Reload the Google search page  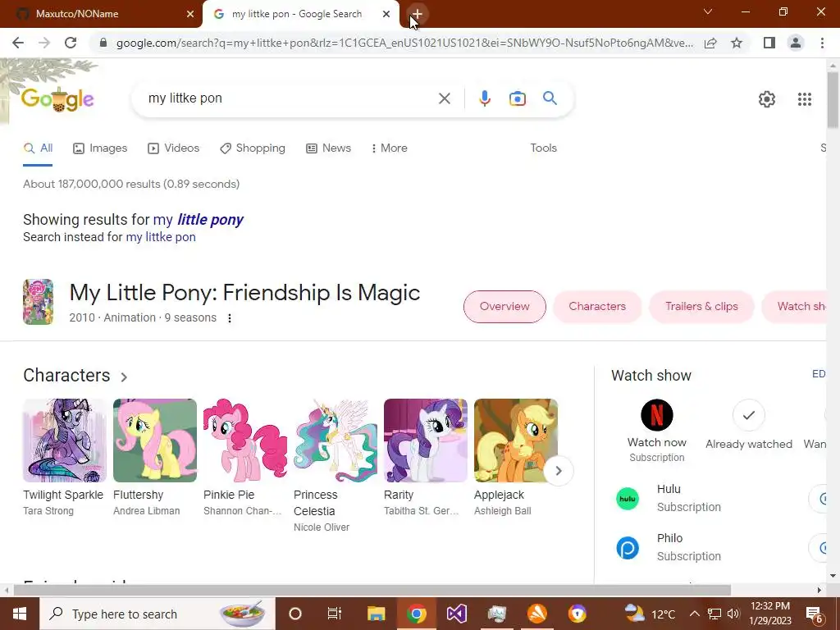(71, 43)
